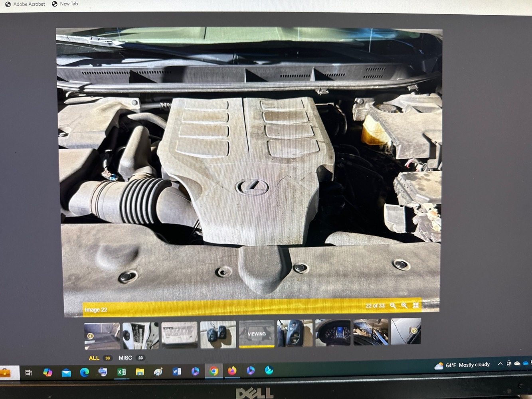Image resolution: width=532 pixels, height=399 pixels.
Task: Open Microsoft Edge from the taskbar
Action: pos(85,372)
